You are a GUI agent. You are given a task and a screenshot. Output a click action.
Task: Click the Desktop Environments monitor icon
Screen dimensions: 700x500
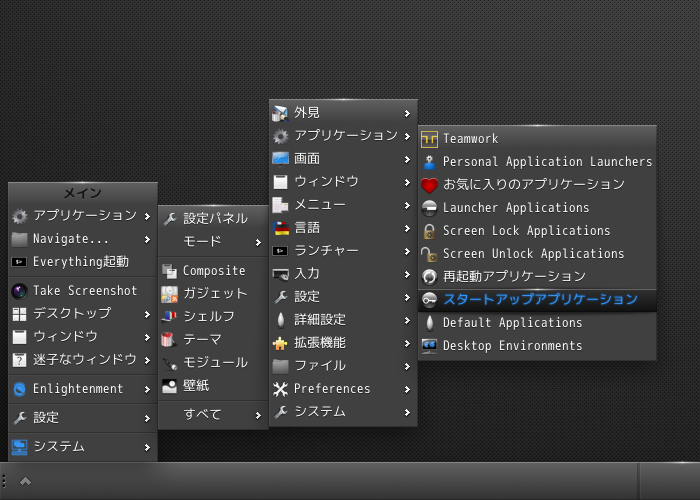[429, 346]
